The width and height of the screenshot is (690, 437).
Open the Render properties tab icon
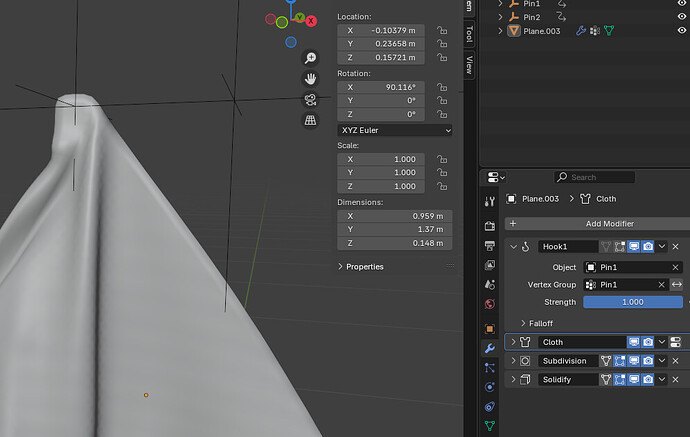[x=490, y=226]
